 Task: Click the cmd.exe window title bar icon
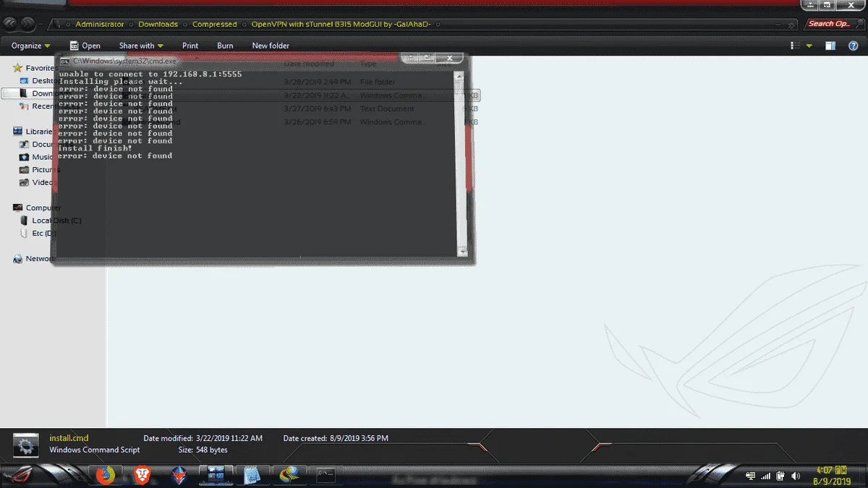(x=65, y=61)
